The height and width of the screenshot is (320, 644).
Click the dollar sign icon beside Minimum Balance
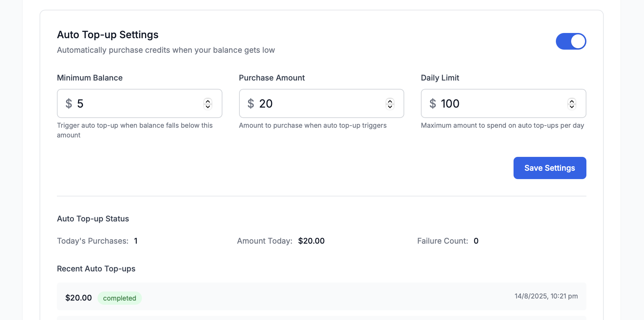coord(69,103)
